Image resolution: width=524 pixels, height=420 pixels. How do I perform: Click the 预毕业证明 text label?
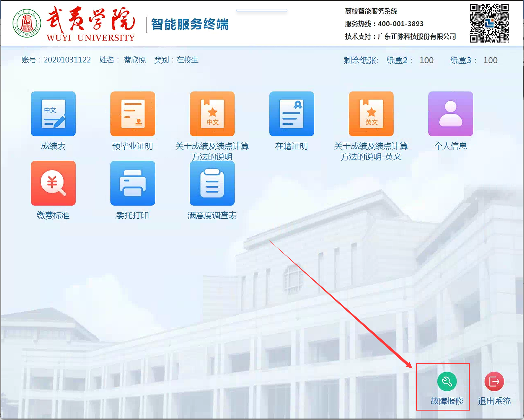click(133, 146)
